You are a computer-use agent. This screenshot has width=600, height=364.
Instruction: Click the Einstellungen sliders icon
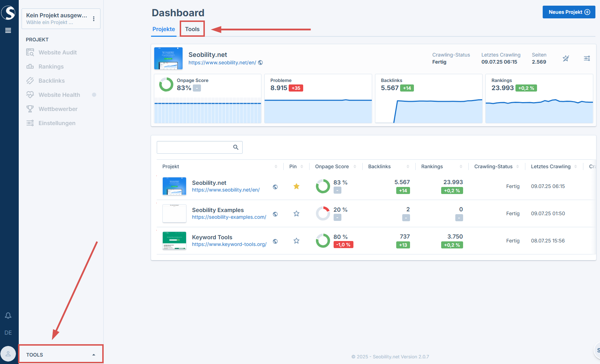pos(30,123)
